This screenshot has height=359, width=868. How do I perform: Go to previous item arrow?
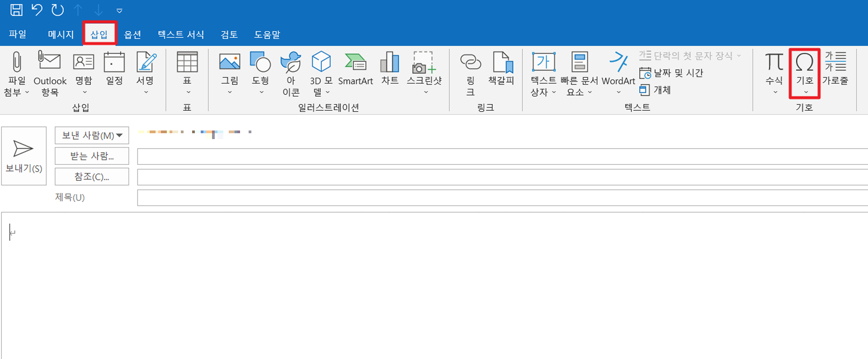click(78, 10)
